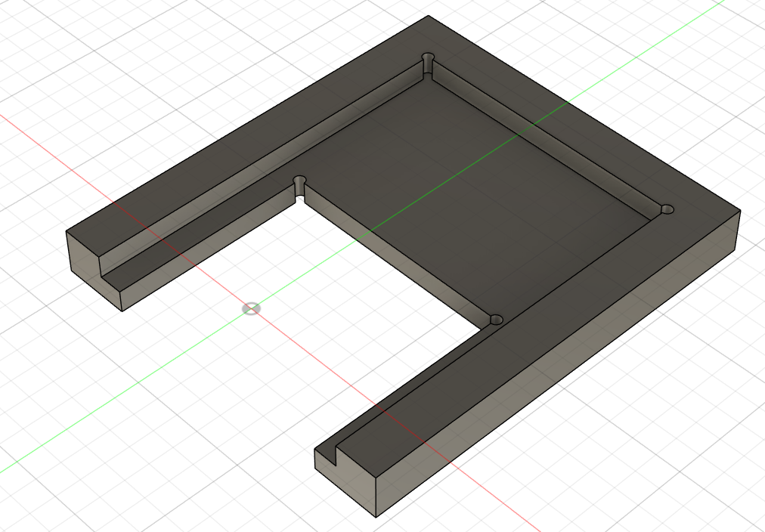Select the corner relief hole beside the left arm

(x=300, y=182)
